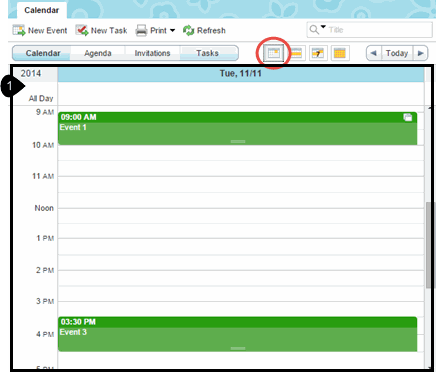Image resolution: width=436 pixels, height=372 pixels.
Task: Click the recurrence icon on Event 1
Action: tap(408, 117)
